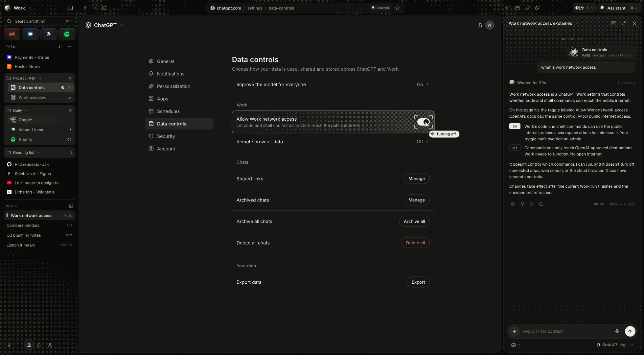
Task: Reload the current page
Action: point(104,8)
